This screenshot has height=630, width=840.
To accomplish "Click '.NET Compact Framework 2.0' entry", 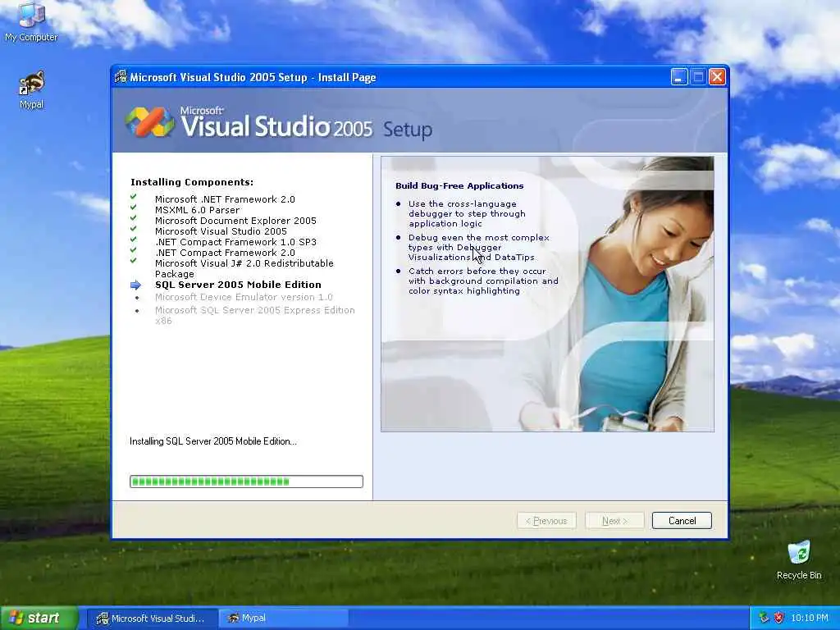I will (225, 253).
